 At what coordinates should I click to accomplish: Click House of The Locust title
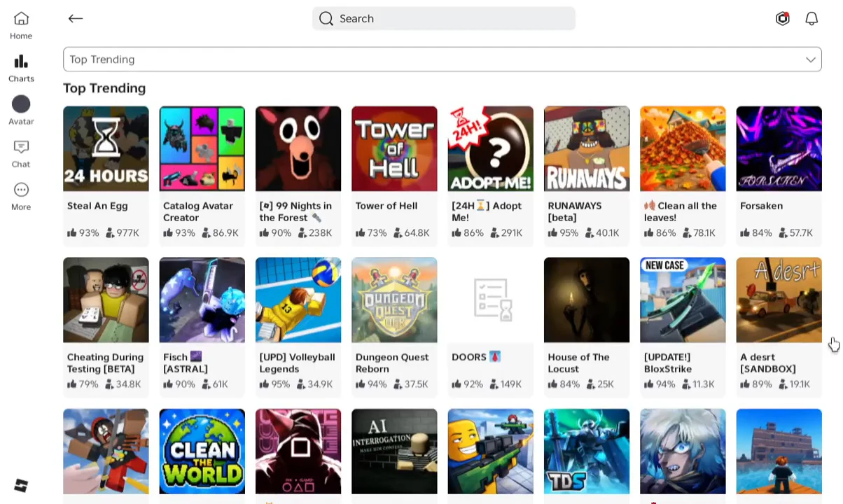point(578,363)
